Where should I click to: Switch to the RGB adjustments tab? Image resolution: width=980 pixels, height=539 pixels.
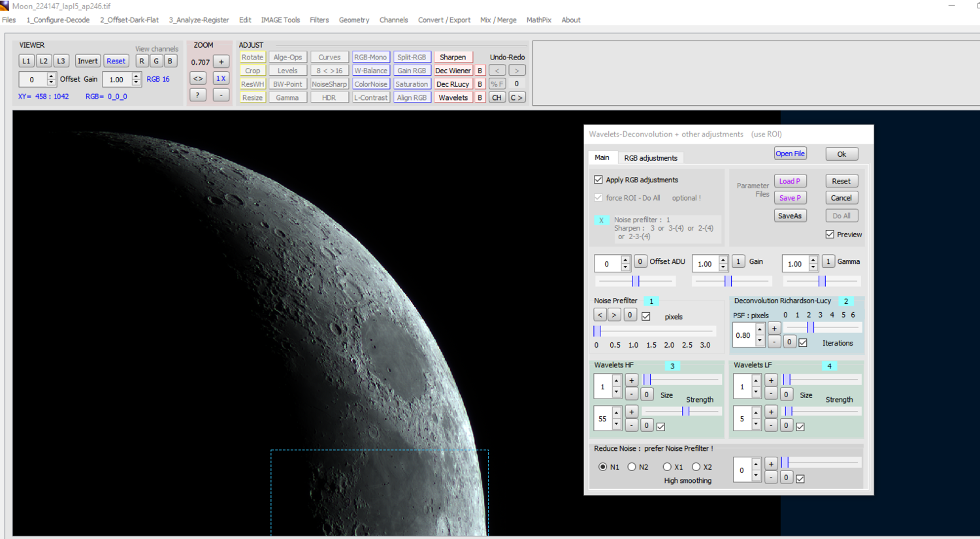click(x=650, y=158)
